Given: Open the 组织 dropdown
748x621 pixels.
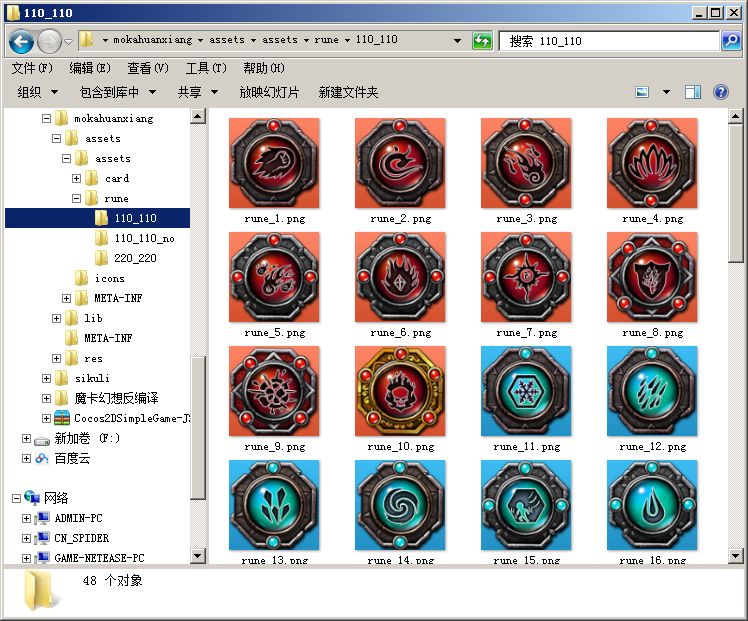Looking at the screenshot, I should click(x=38, y=92).
